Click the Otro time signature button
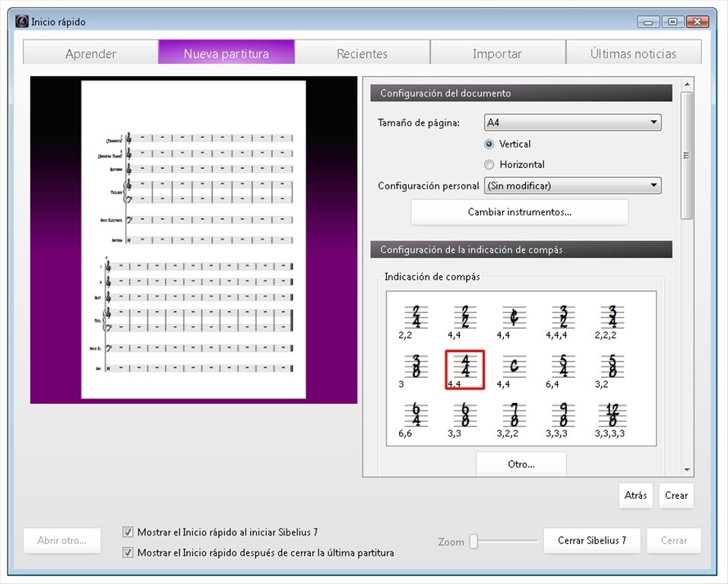 521,464
